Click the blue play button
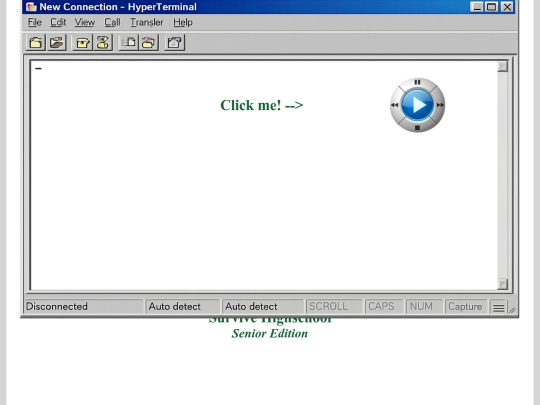Image resolution: width=540 pixels, height=405 pixels. point(417,105)
